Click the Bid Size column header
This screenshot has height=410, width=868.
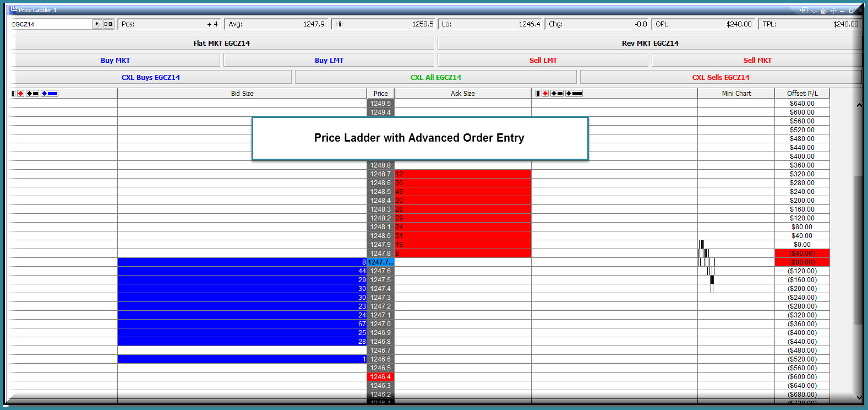point(242,94)
